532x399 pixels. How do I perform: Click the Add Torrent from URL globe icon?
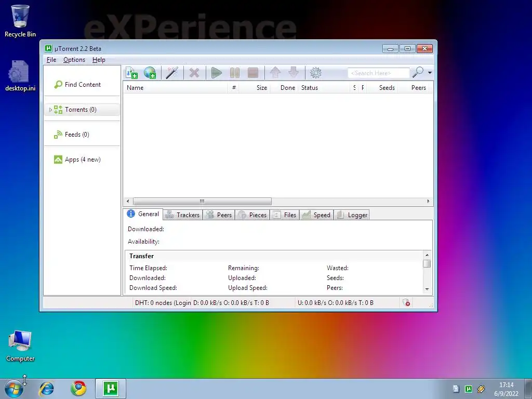(150, 73)
